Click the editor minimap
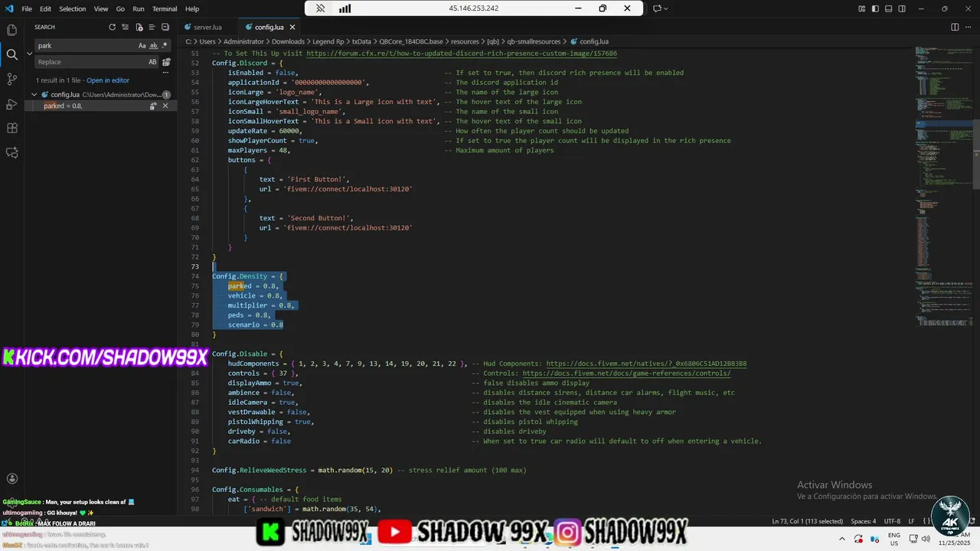 pos(942,186)
